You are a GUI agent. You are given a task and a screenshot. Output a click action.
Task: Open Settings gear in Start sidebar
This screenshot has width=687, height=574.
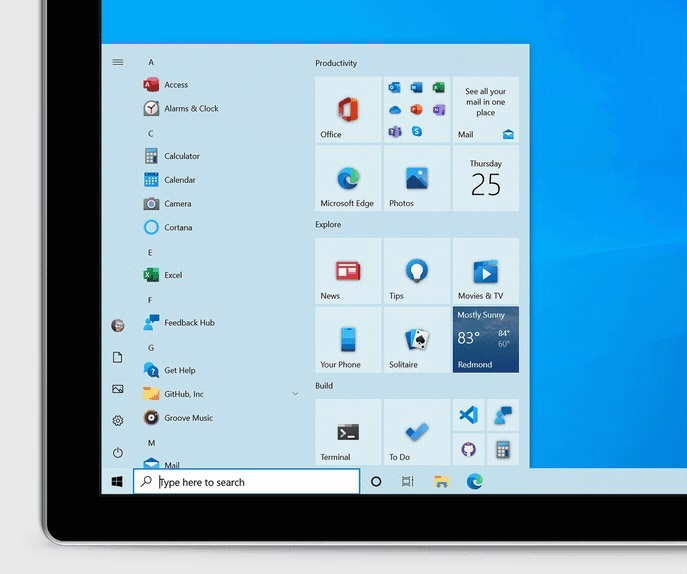coord(117,421)
